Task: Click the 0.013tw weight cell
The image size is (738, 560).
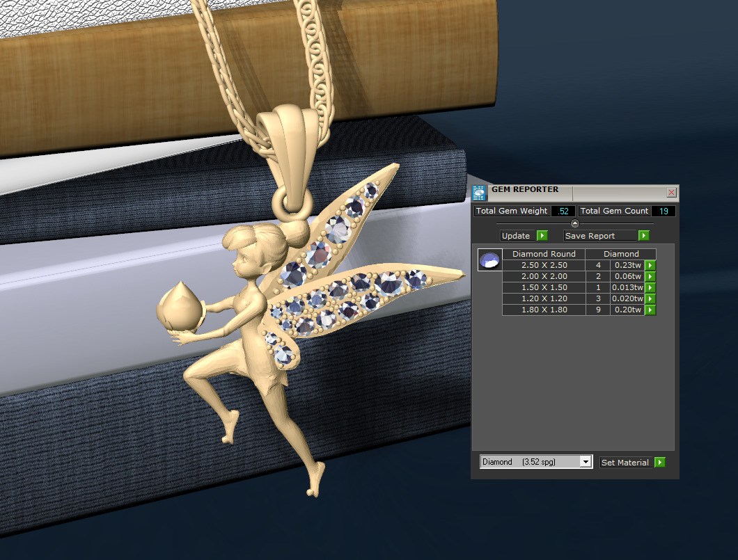Action: (627, 287)
